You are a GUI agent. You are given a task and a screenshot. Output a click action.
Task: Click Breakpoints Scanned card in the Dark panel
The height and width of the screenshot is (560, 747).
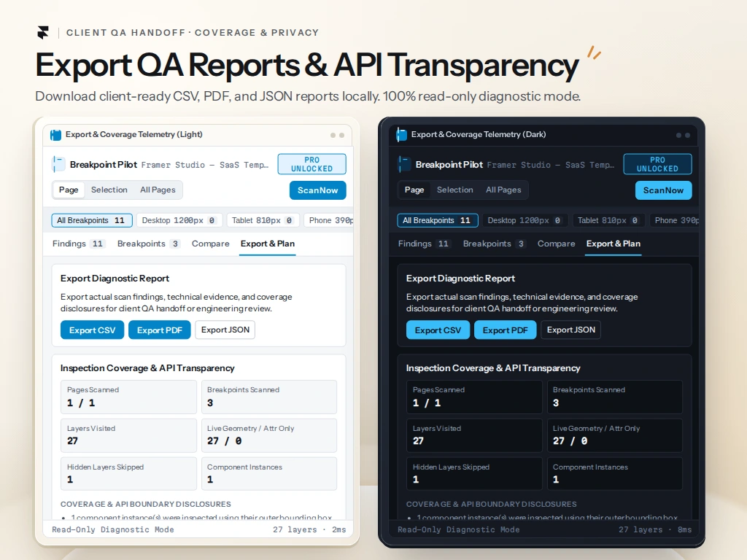(x=614, y=397)
